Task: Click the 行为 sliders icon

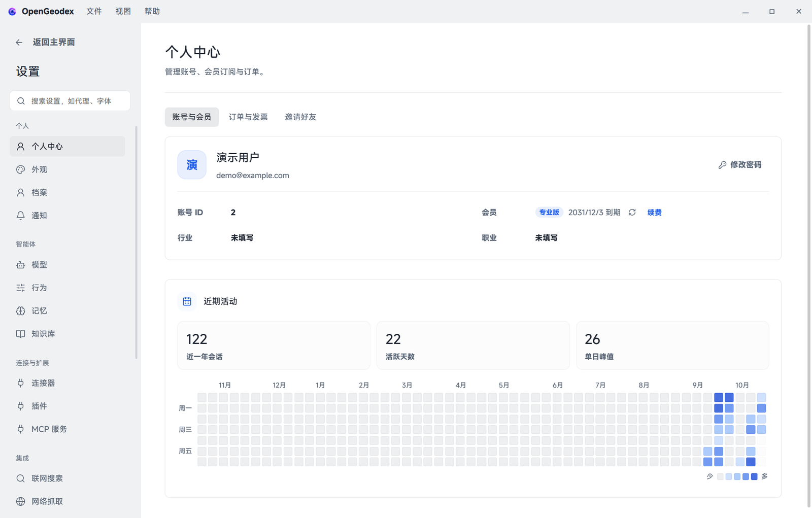Action: pyautogui.click(x=20, y=288)
